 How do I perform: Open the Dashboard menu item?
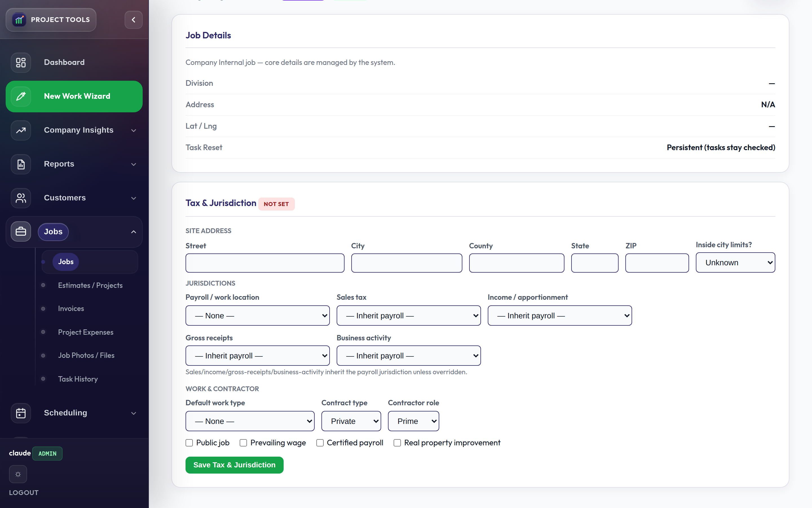tap(74, 62)
